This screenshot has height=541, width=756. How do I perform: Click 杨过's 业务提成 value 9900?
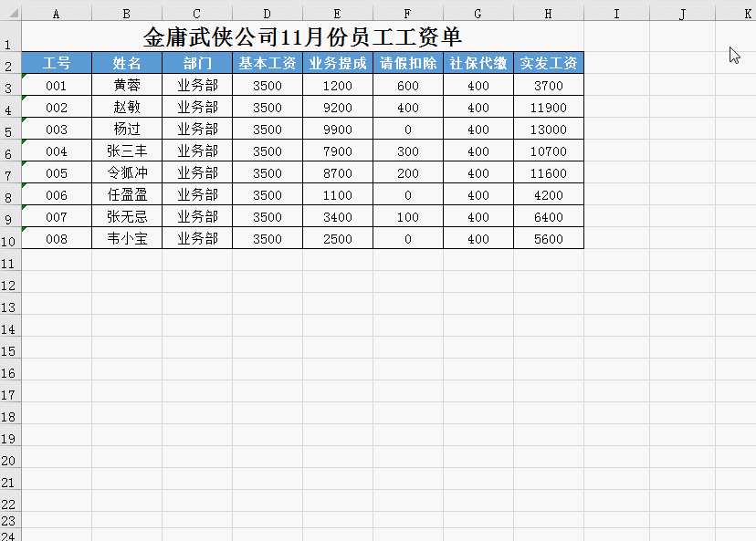click(337, 129)
